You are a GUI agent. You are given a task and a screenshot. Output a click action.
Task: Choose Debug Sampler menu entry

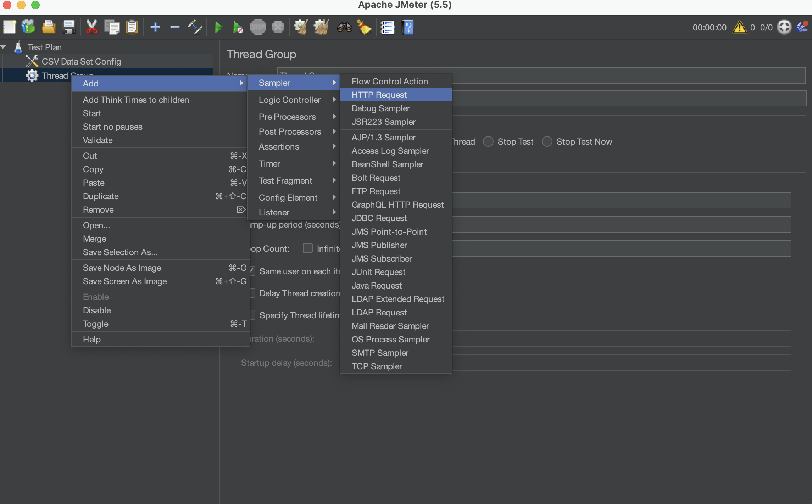396,108
